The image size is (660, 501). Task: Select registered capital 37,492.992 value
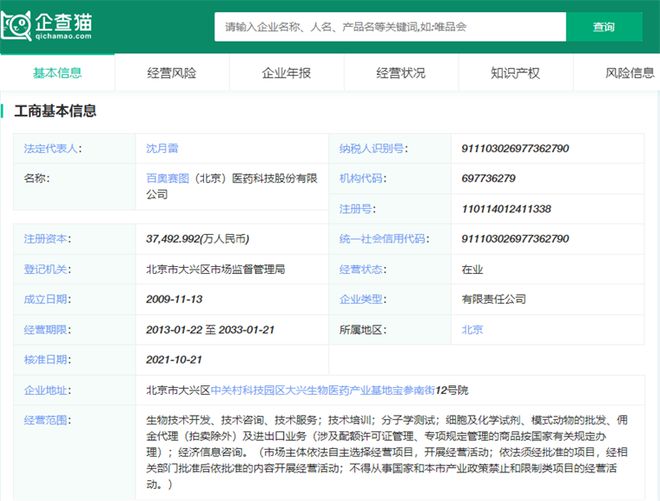(197, 239)
